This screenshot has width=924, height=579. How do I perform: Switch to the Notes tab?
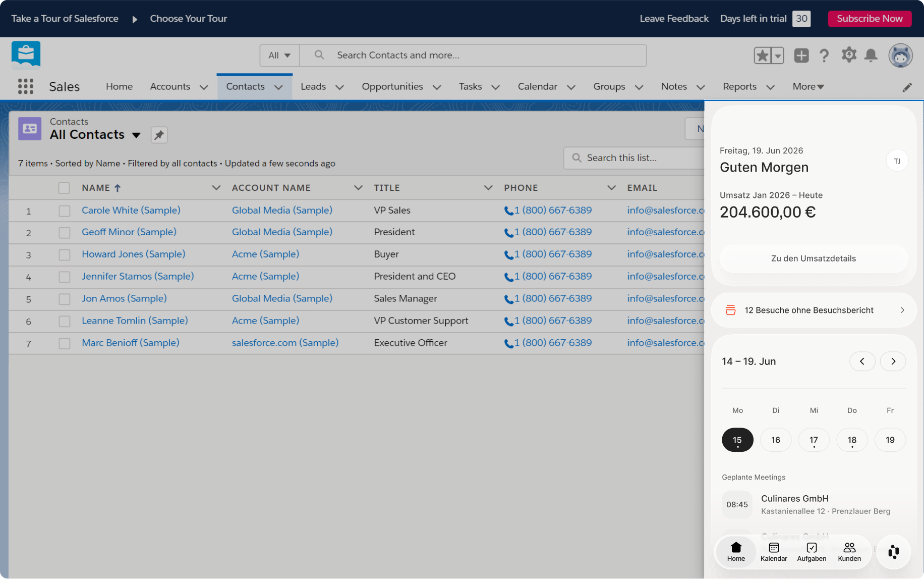[674, 87]
